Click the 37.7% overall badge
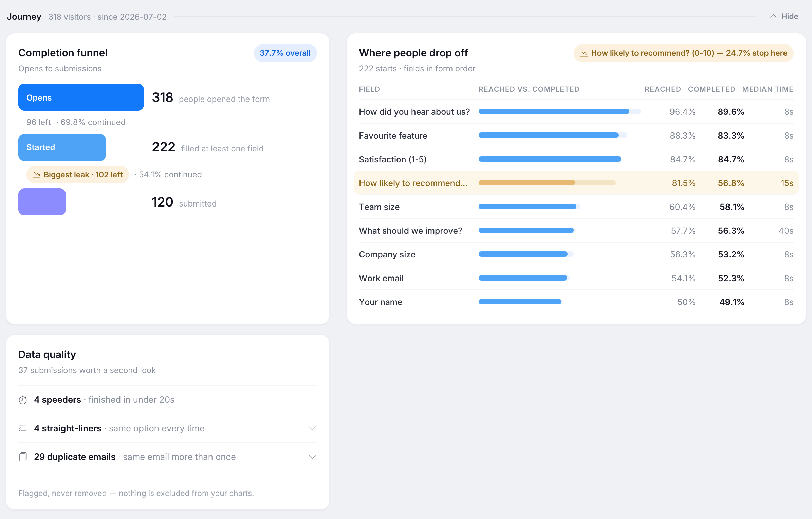The height and width of the screenshot is (519, 812). [x=285, y=53]
